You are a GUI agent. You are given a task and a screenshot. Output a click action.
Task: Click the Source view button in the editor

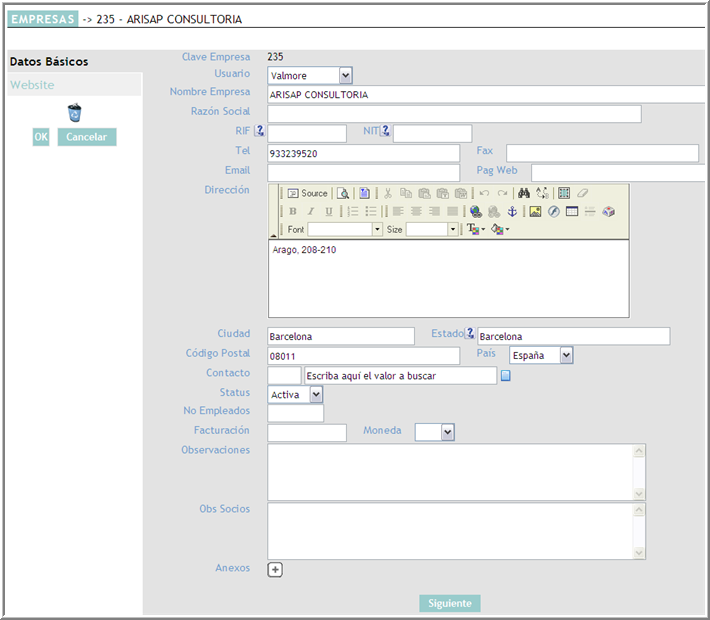pos(307,193)
